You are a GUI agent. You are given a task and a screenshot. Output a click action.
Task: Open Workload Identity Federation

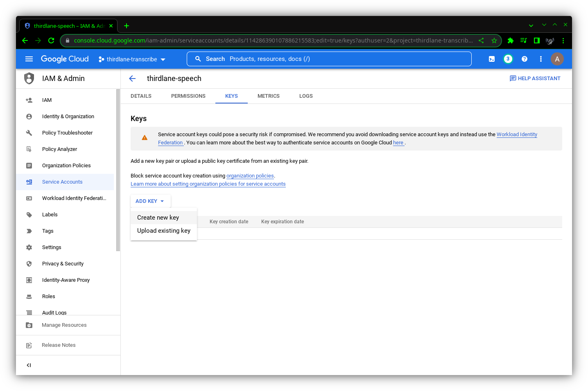65,198
